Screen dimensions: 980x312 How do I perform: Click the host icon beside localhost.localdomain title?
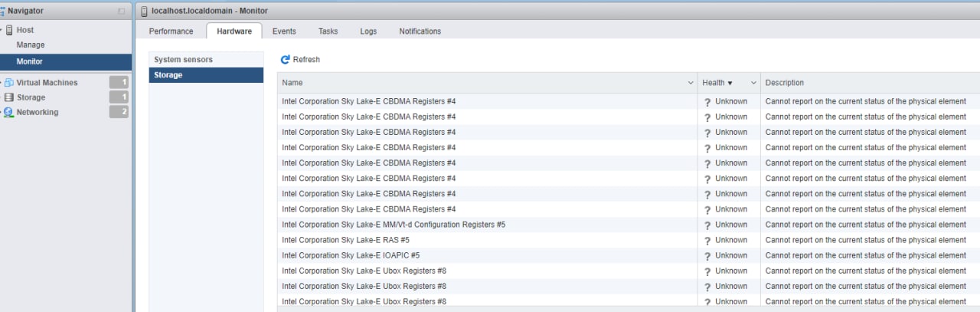[145, 11]
